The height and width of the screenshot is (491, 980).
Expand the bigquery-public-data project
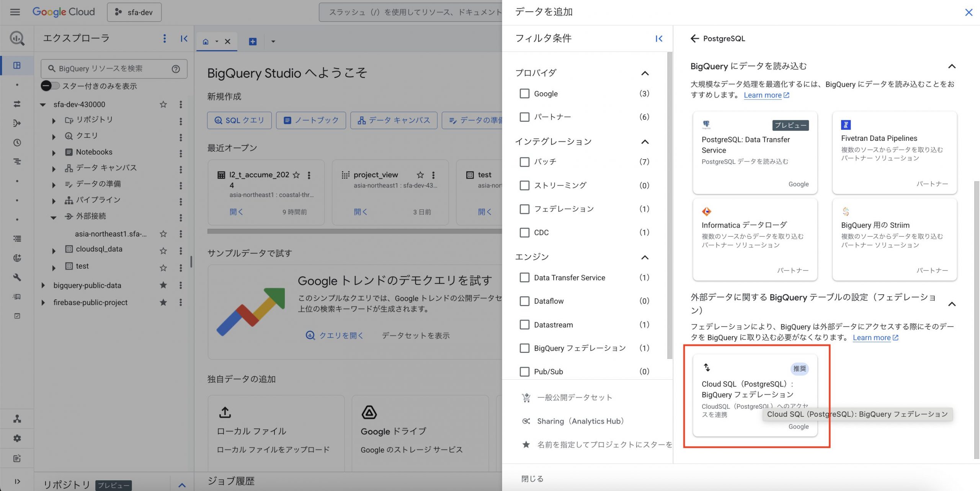(x=43, y=285)
